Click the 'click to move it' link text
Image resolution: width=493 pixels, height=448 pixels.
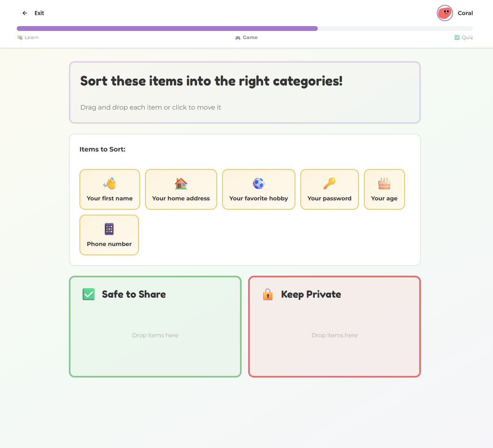(x=196, y=107)
